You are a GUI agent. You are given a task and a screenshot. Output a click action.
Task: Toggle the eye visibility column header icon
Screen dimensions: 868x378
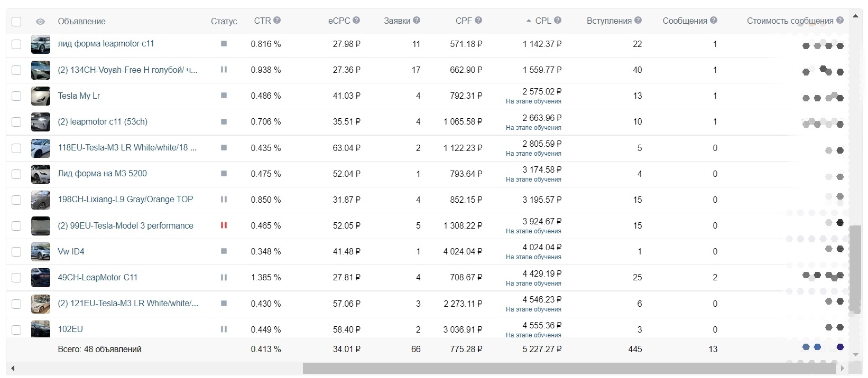coord(40,22)
